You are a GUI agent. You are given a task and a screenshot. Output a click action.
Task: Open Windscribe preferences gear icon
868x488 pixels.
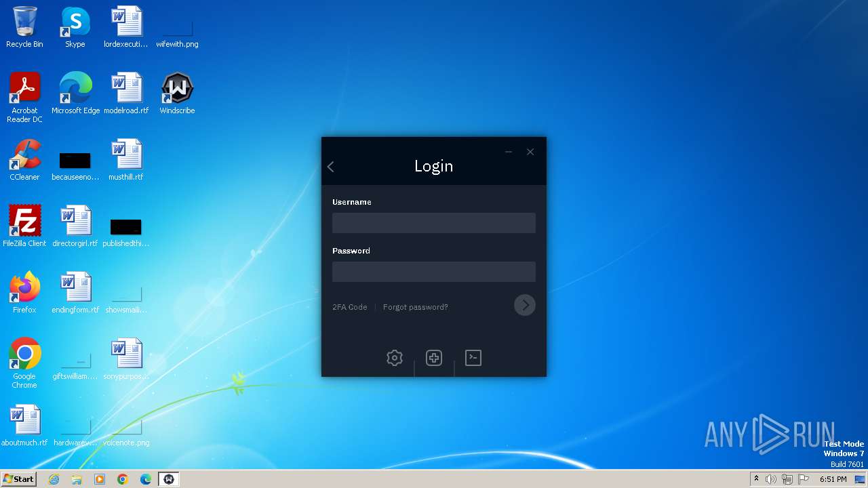[395, 358]
